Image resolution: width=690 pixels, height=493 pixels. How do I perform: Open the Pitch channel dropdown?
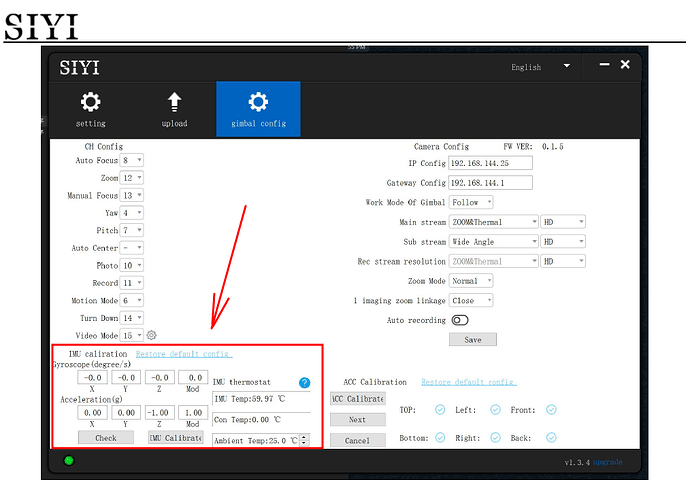tap(132, 230)
